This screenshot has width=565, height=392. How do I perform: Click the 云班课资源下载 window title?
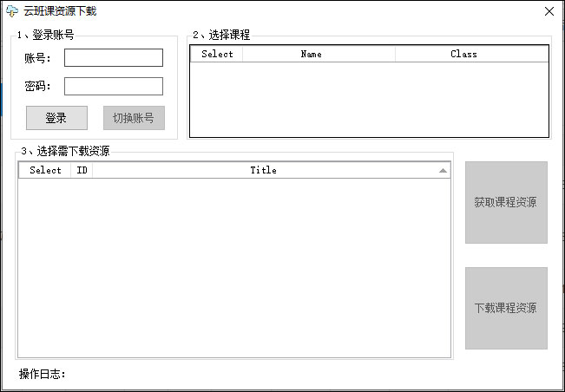click(x=60, y=11)
